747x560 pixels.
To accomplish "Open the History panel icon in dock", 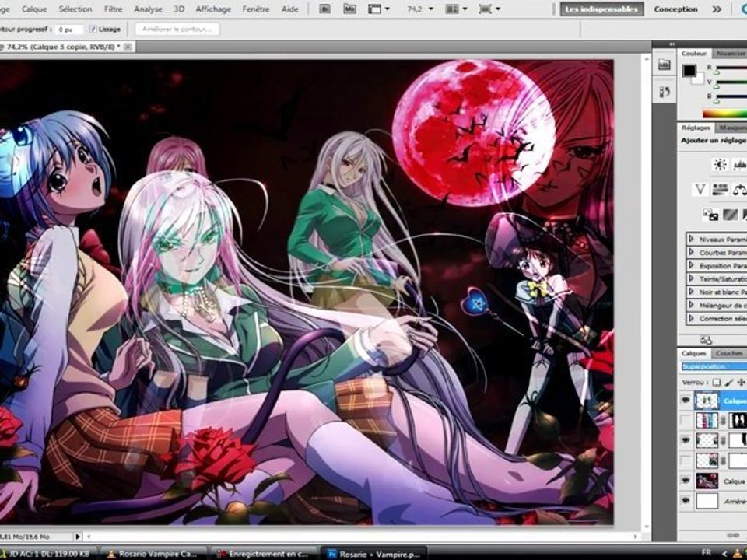I will 664,91.
